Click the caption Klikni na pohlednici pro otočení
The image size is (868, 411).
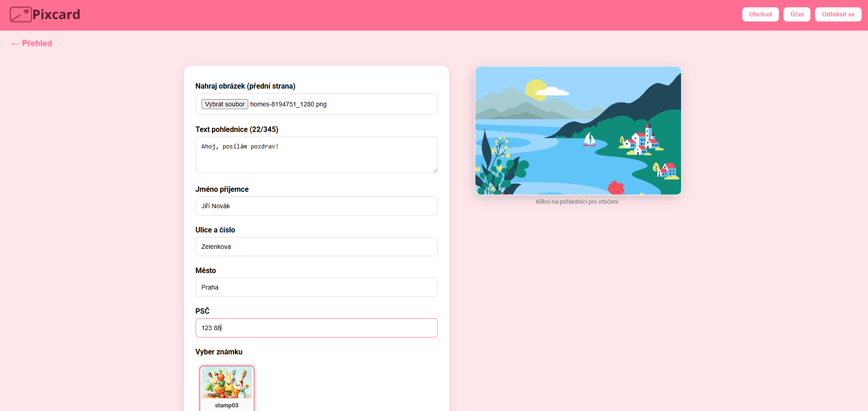(x=577, y=201)
